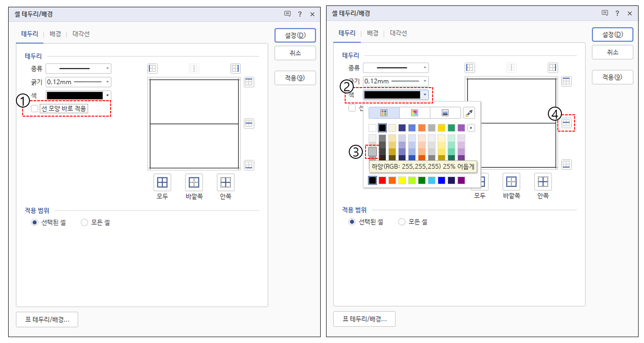Click center vertical line icon in right dialog
The height and width of the screenshot is (343, 644).
(x=511, y=68)
